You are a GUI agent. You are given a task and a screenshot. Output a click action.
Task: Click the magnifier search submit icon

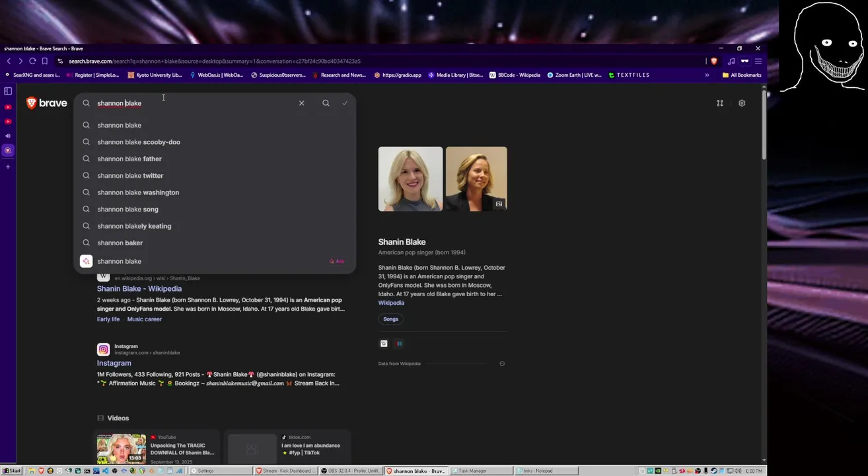326,103
